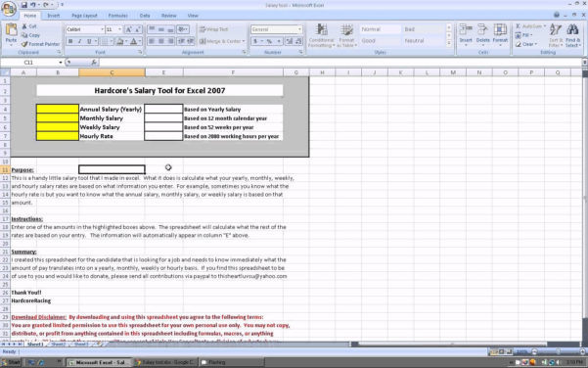Click the Insert Function fx button
This screenshot has width=588, height=368.
coord(94,63)
